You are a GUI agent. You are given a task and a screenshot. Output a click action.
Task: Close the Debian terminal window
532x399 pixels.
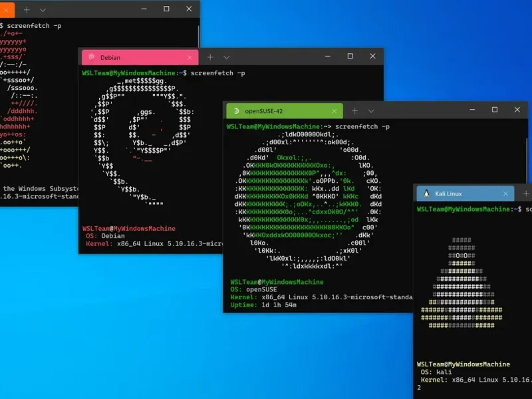click(372, 57)
